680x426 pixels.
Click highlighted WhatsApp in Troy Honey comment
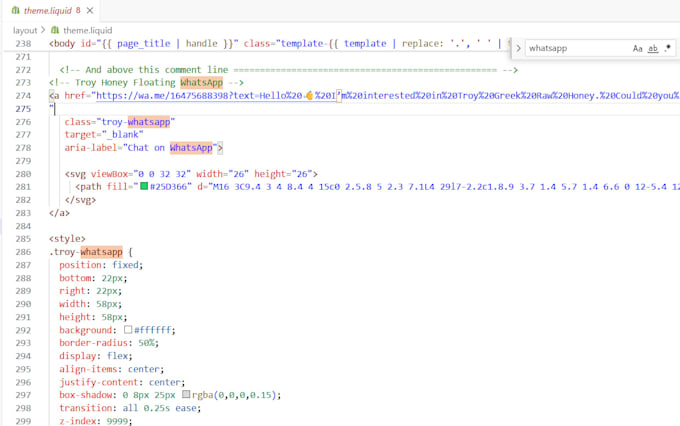tap(202, 82)
